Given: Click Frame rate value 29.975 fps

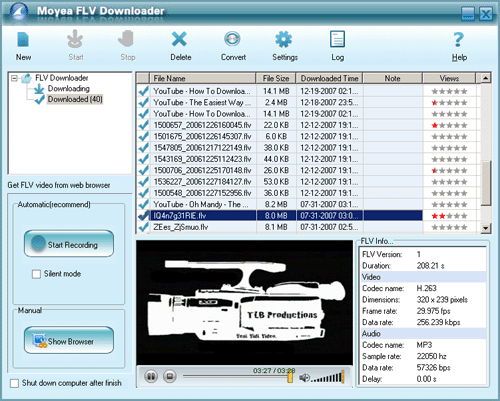Looking at the screenshot, I should [x=433, y=311].
